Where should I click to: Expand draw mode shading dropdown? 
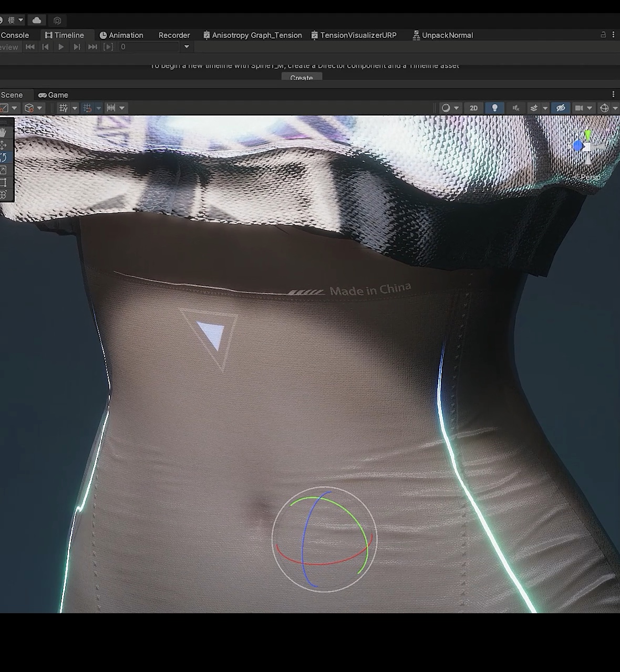point(456,108)
